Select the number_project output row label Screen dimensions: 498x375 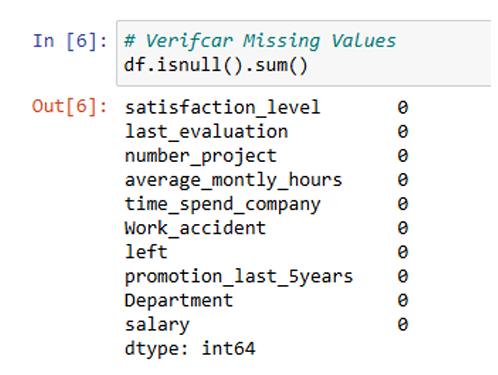pyautogui.click(x=201, y=156)
